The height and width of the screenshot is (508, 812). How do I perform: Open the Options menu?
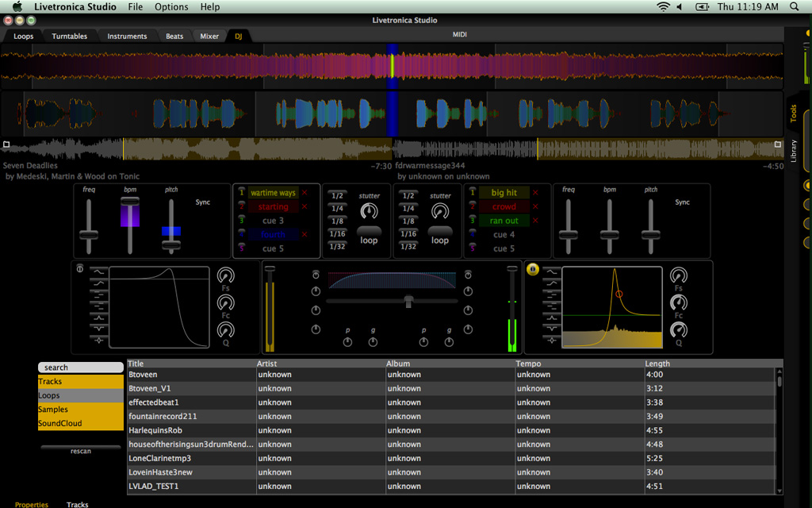pos(171,6)
